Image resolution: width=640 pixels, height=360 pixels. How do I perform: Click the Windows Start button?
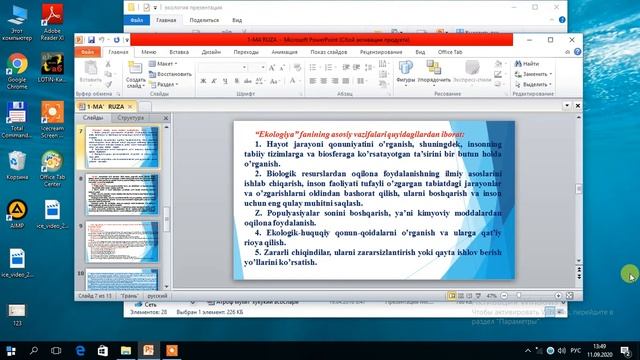(x=11, y=351)
